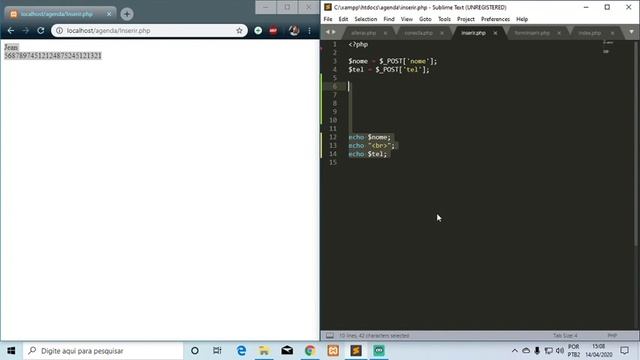Click the <?php opening tag line
640x360 pixels.
pyautogui.click(x=358, y=44)
